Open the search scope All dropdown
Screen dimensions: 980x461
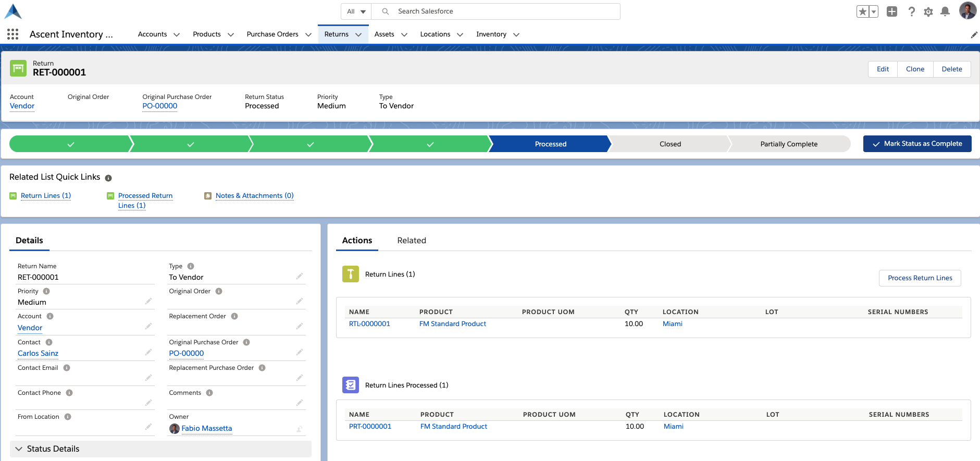(356, 11)
